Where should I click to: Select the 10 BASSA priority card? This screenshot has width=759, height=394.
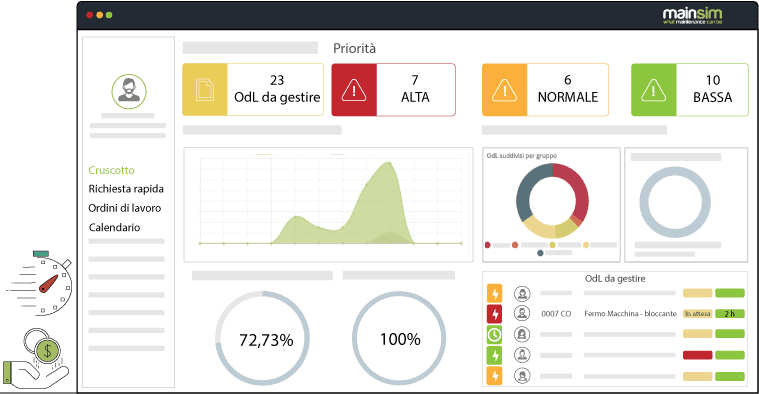pos(690,90)
